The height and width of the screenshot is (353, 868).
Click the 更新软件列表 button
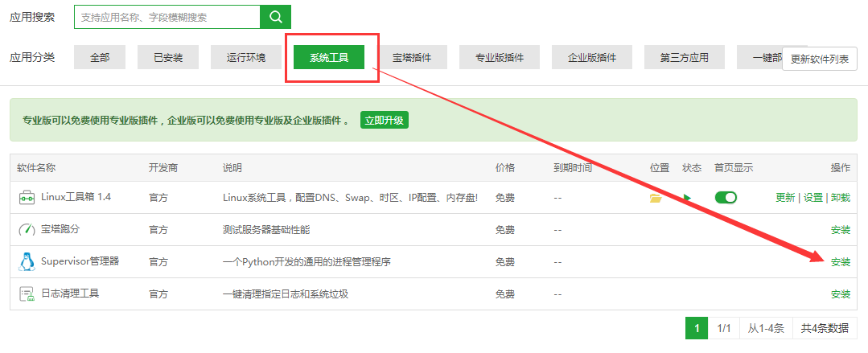point(819,60)
